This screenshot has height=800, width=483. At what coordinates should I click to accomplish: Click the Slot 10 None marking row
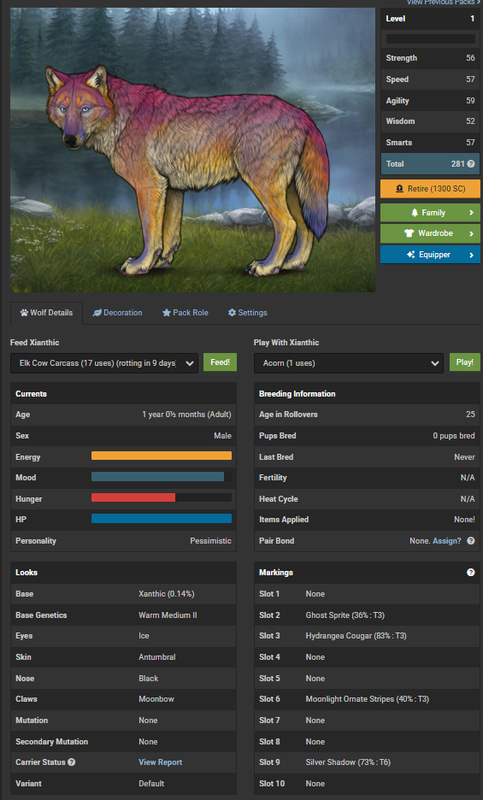click(x=367, y=784)
